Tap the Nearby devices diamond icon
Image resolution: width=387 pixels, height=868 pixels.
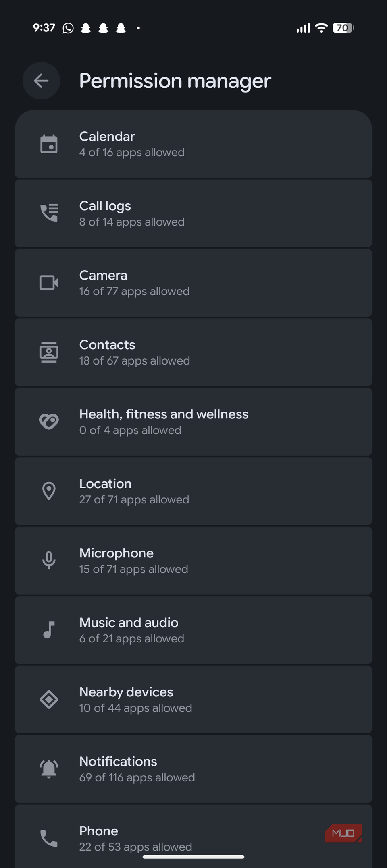(x=49, y=699)
